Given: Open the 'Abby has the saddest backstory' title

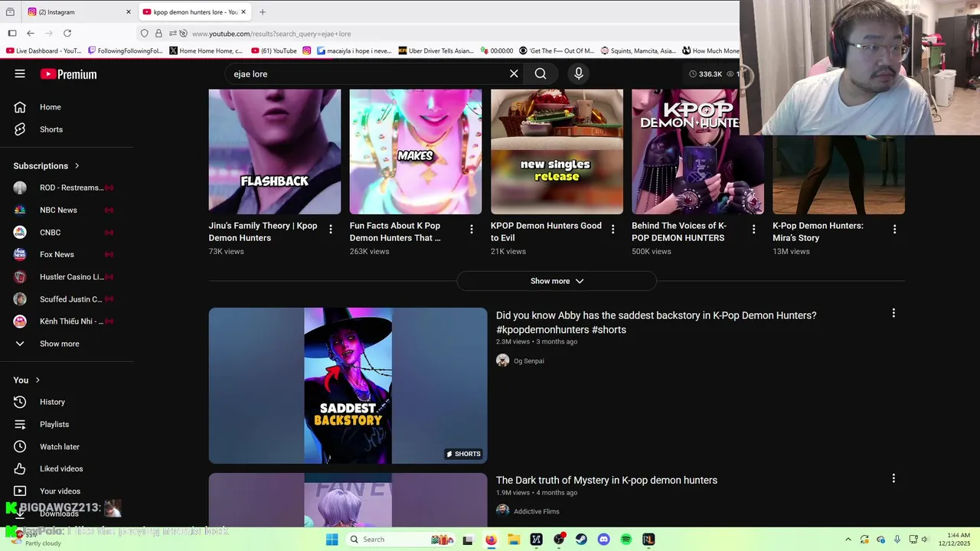Looking at the screenshot, I should point(656,322).
